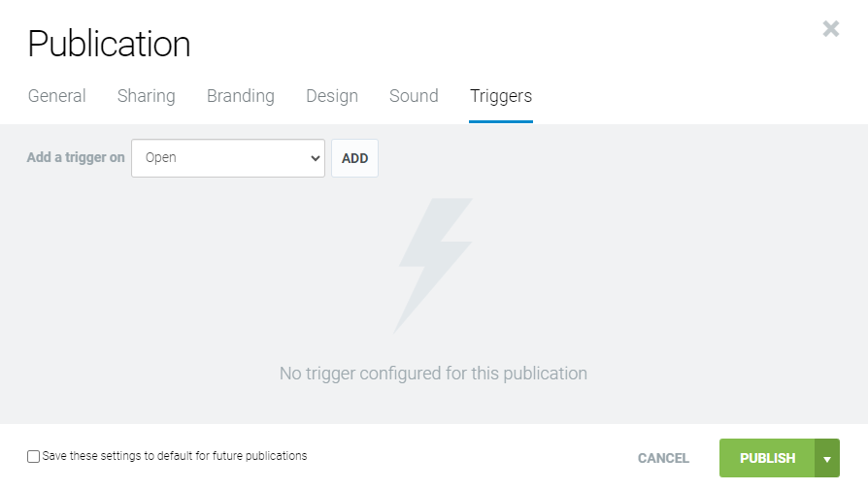The width and height of the screenshot is (868, 490).
Task: Click the Publication dialog title
Action: click(x=109, y=44)
